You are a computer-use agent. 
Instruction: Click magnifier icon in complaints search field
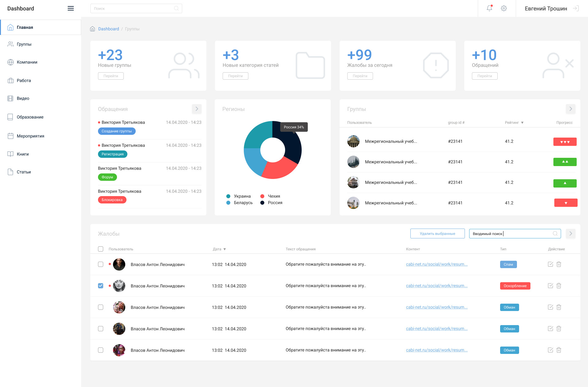(x=555, y=233)
